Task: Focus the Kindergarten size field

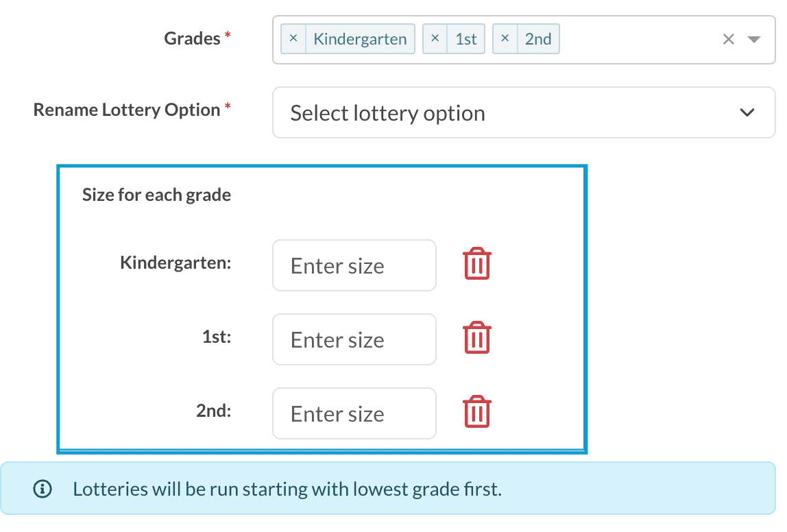Action: click(354, 265)
